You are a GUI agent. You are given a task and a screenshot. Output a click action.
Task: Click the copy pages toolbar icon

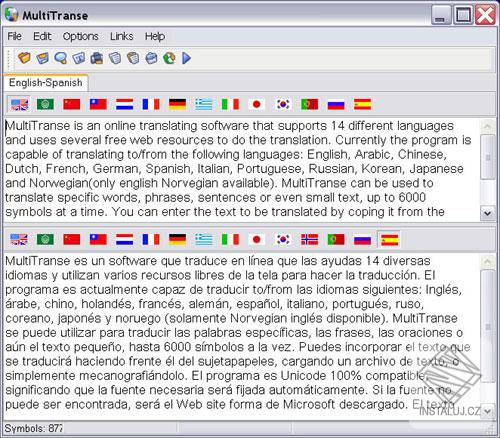coord(115,58)
